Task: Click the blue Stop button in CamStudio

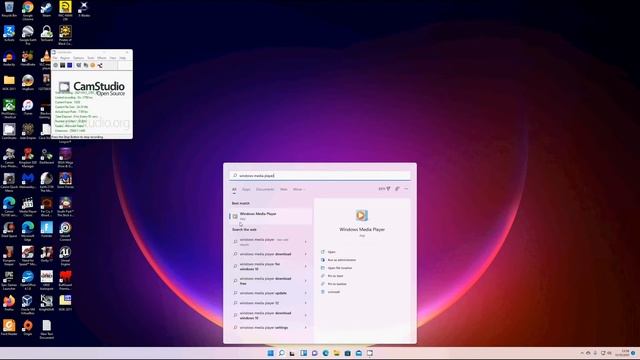Action: (x=70, y=65)
